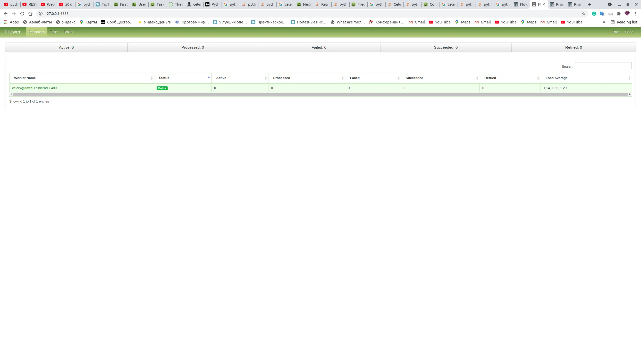641x364 pixels.
Task: Open the Docs link in navbar
Action: point(616,32)
